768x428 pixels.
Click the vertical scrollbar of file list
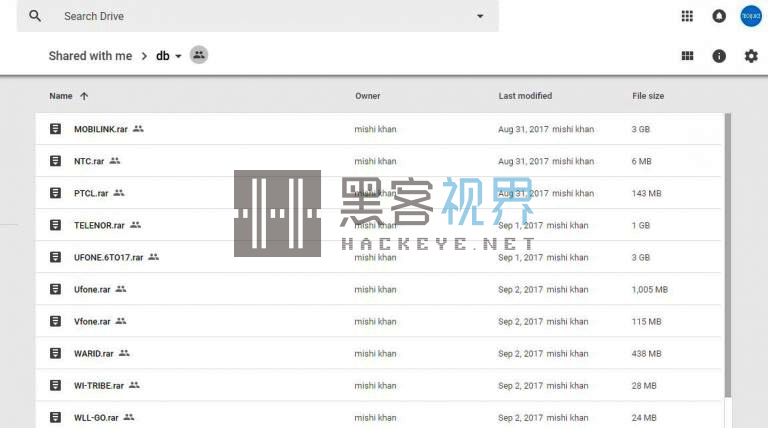727,250
